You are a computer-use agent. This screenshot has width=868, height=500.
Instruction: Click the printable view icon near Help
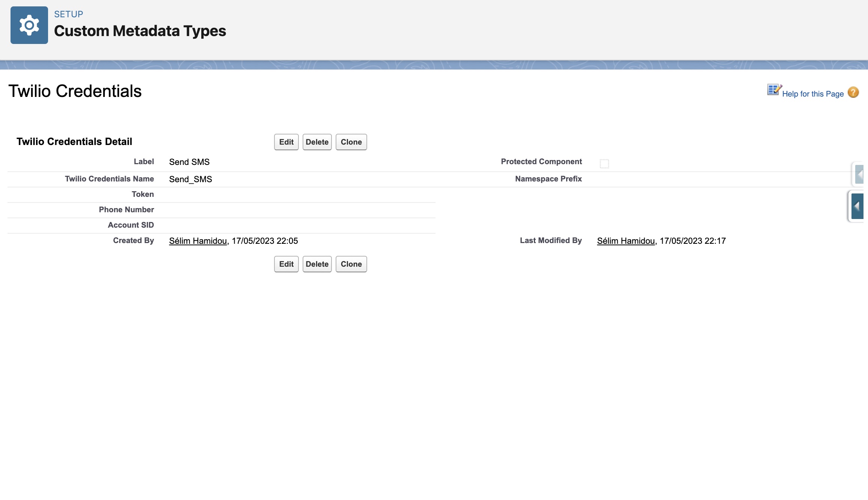click(774, 90)
